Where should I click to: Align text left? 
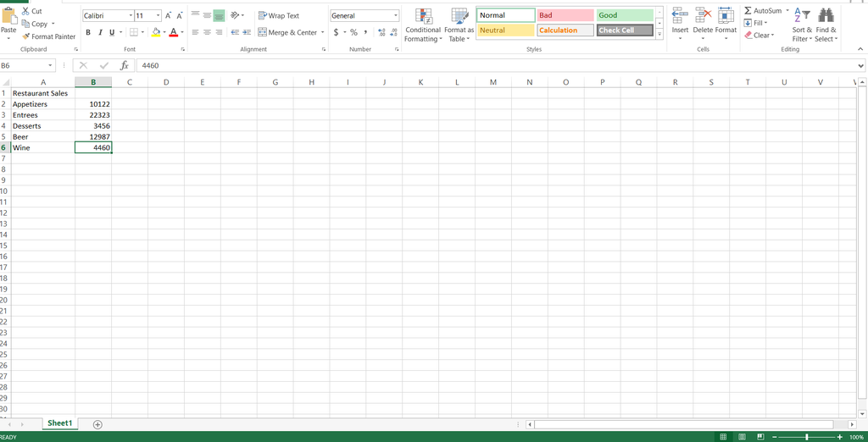[196, 33]
